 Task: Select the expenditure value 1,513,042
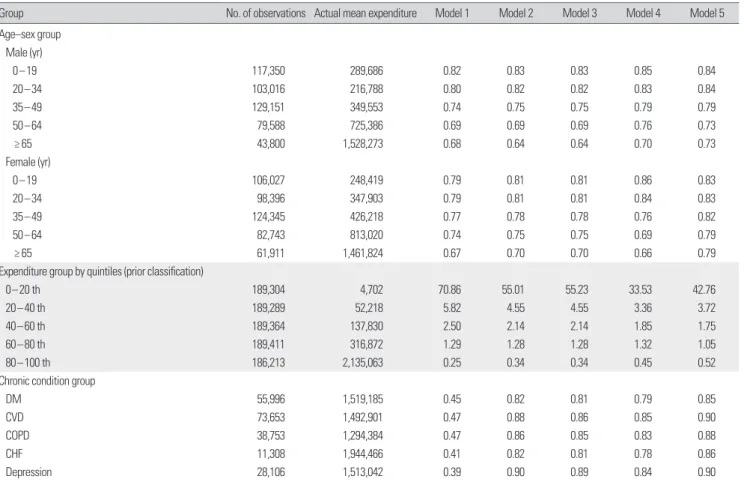(363, 473)
